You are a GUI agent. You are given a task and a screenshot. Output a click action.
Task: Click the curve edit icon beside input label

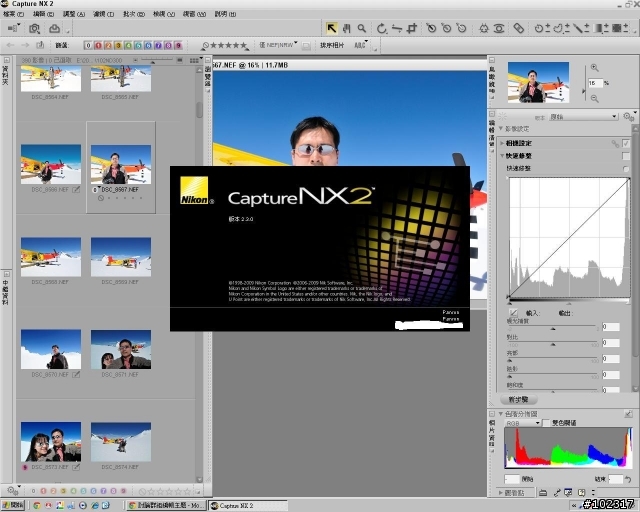[x=513, y=313]
